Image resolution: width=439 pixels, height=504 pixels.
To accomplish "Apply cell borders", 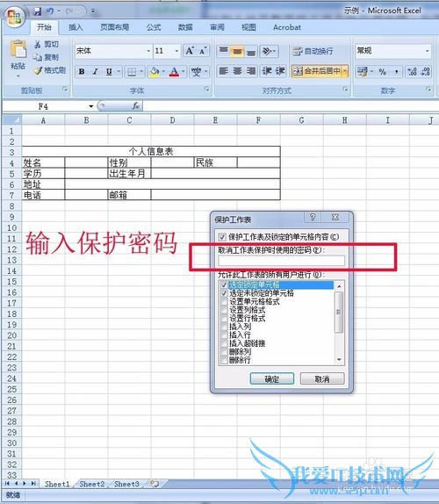I will click(132, 71).
